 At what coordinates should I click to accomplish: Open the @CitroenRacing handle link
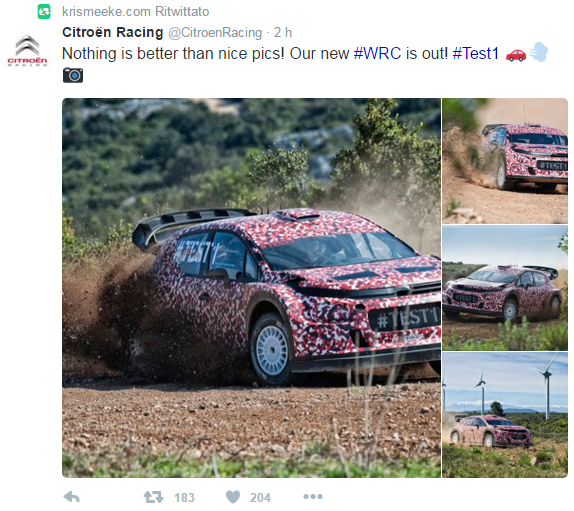215,33
